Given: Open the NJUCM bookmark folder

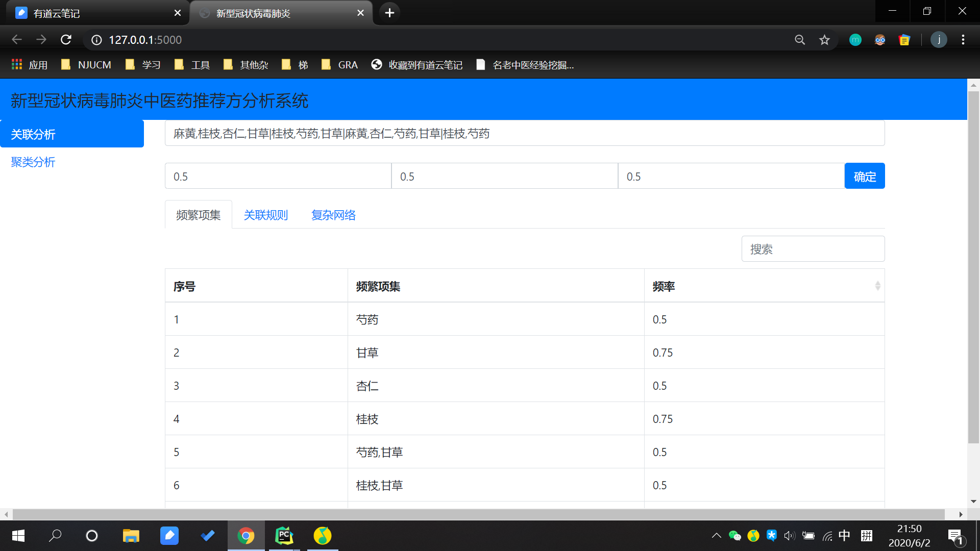Looking at the screenshot, I should (86, 65).
